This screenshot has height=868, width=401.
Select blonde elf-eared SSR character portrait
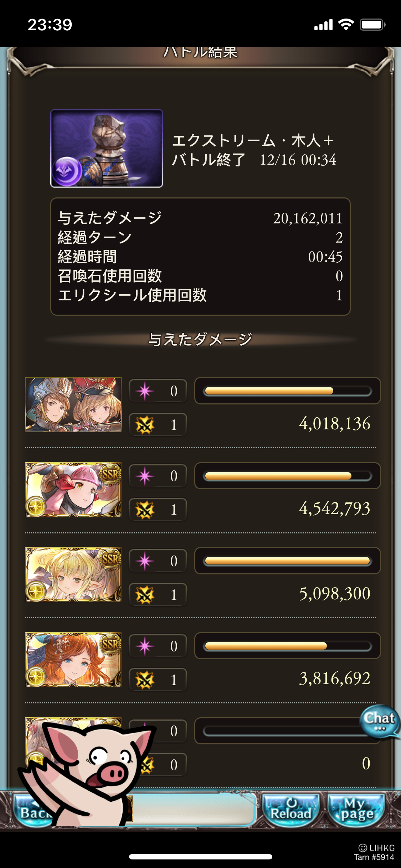[x=73, y=574]
